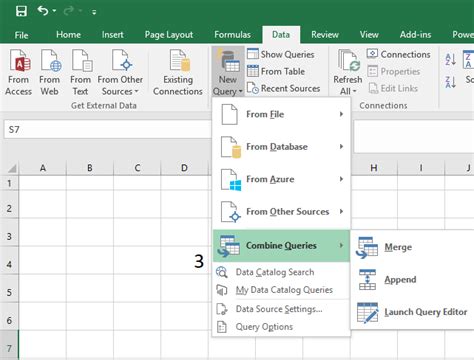Select column H header
This screenshot has width=474, height=360.
pyautogui.click(x=374, y=168)
